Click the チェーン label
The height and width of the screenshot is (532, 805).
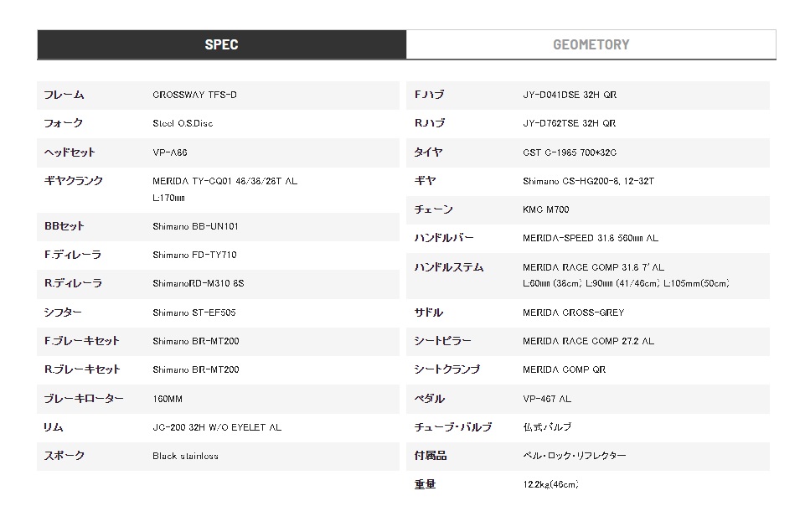pyautogui.click(x=433, y=209)
